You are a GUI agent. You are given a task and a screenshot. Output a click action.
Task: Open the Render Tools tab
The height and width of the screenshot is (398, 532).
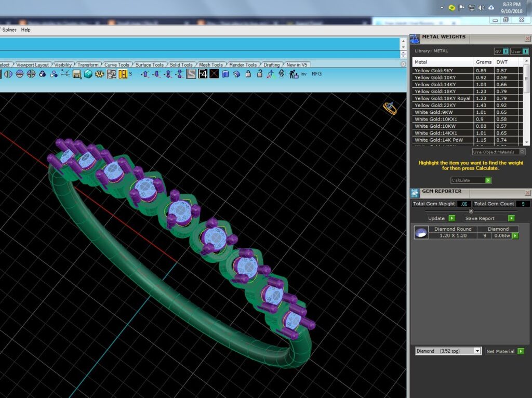[x=243, y=64]
